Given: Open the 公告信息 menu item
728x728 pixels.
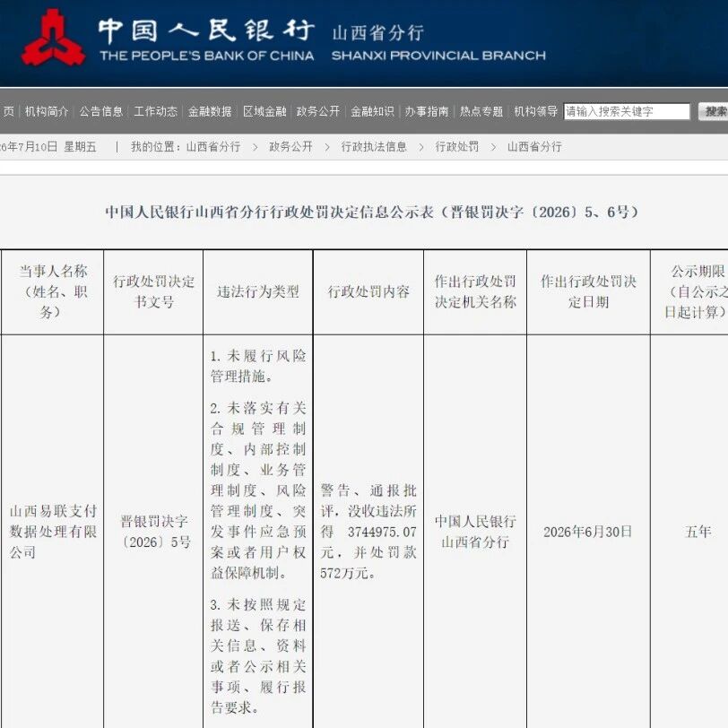Looking at the screenshot, I should (x=100, y=111).
